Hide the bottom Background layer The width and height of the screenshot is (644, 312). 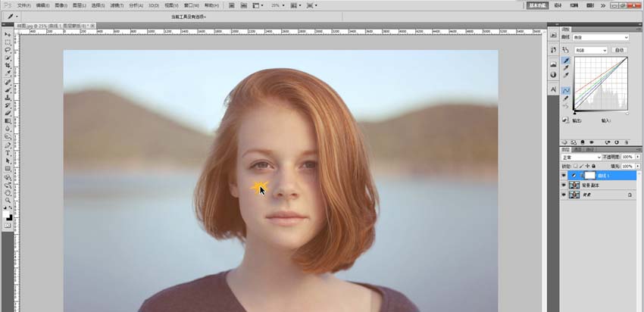tap(564, 195)
